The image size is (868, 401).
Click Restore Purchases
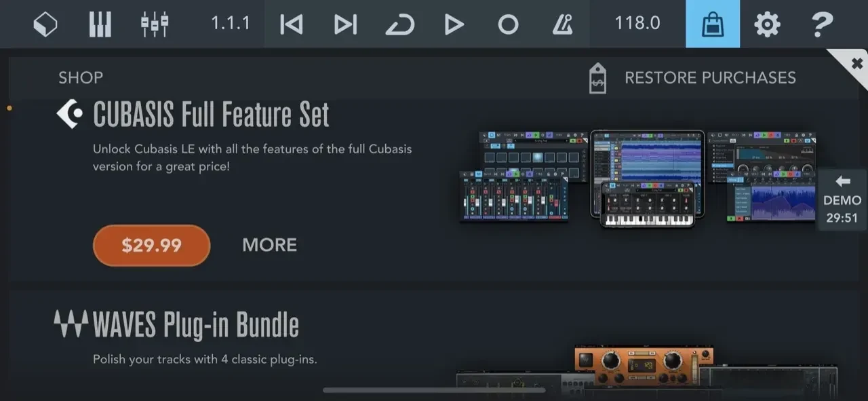(710, 78)
